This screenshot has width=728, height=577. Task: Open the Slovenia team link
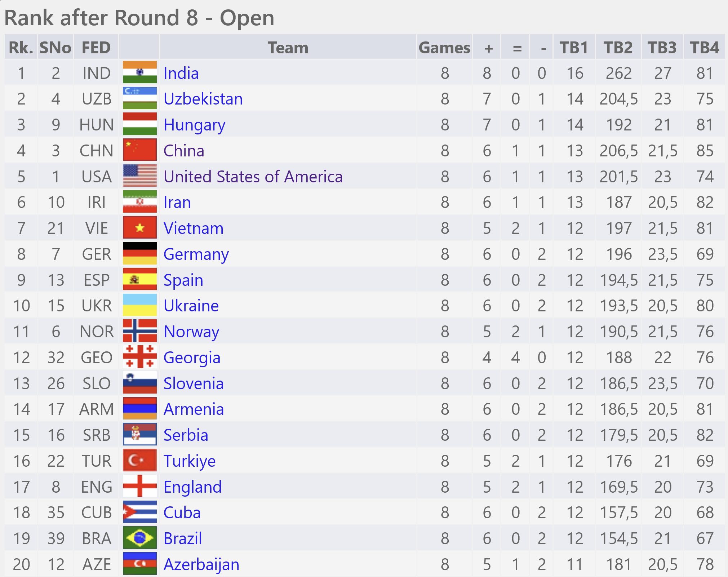click(194, 383)
